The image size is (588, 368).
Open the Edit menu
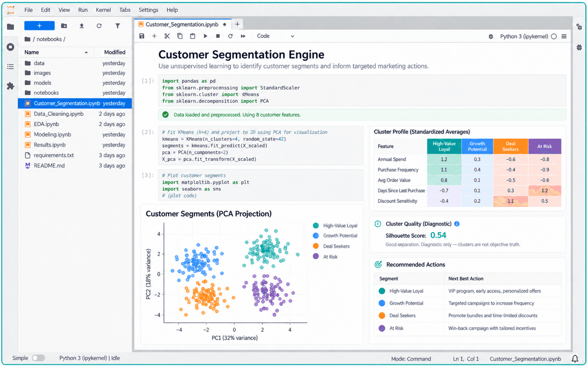point(46,10)
